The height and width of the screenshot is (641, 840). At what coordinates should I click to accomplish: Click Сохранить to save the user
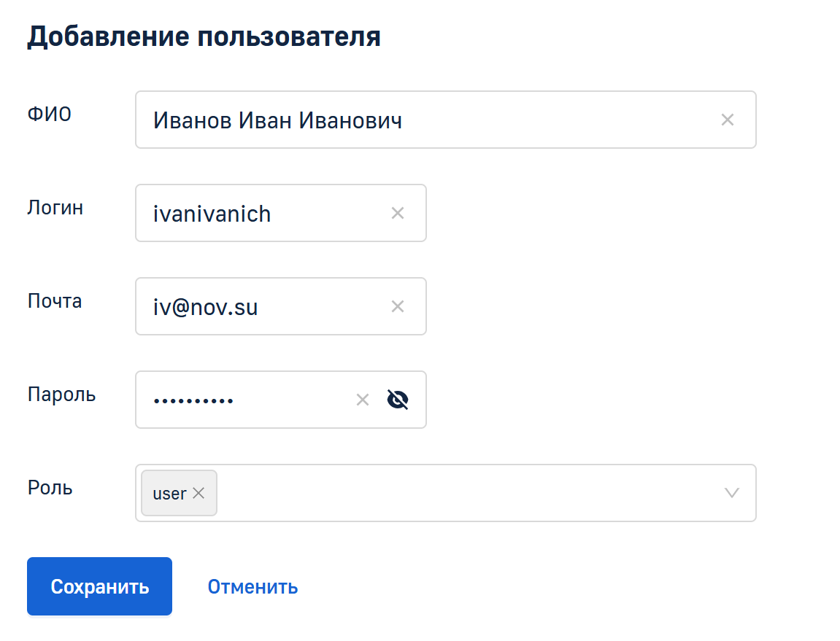tap(99, 586)
